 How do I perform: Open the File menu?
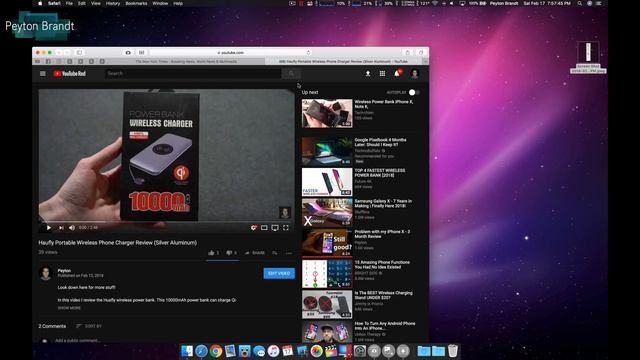(x=69, y=3)
